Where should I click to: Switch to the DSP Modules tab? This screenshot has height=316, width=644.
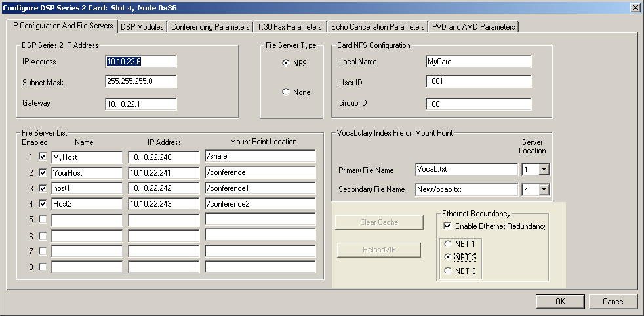pos(142,27)
